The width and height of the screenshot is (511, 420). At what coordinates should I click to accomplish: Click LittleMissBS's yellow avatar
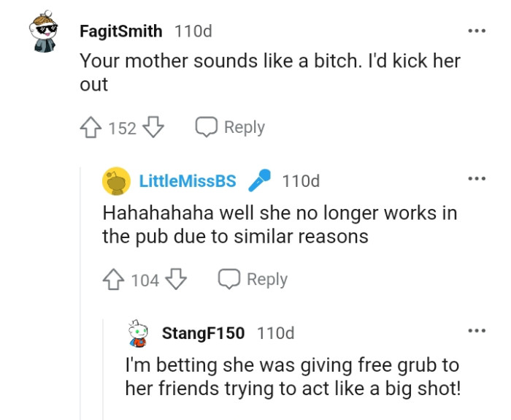(x=117, y=181)
